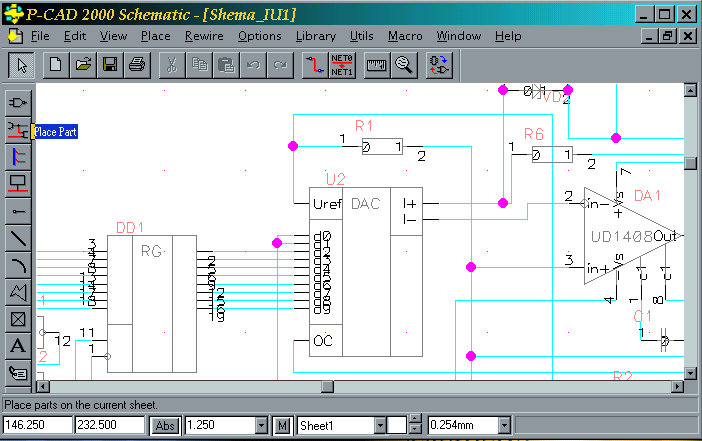The image size is (702, 441).
Task: Create a new file
Action: [56, 65]
